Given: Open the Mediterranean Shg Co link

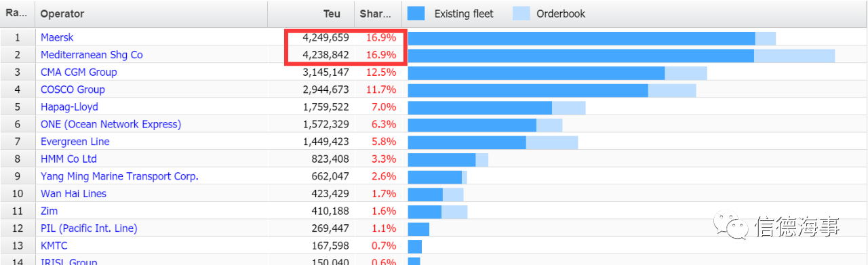Looking at the screenshot, I should tap(92, 55).
